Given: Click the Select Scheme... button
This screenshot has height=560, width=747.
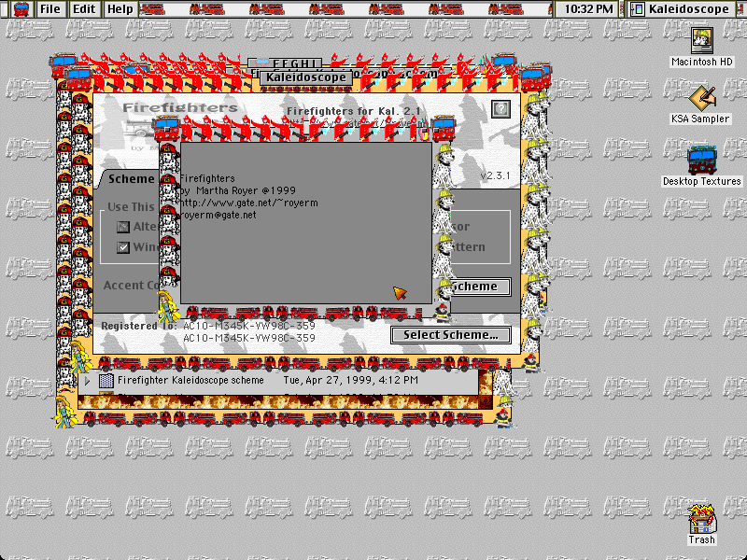Looking at the screenshot, I should point(451,335).
